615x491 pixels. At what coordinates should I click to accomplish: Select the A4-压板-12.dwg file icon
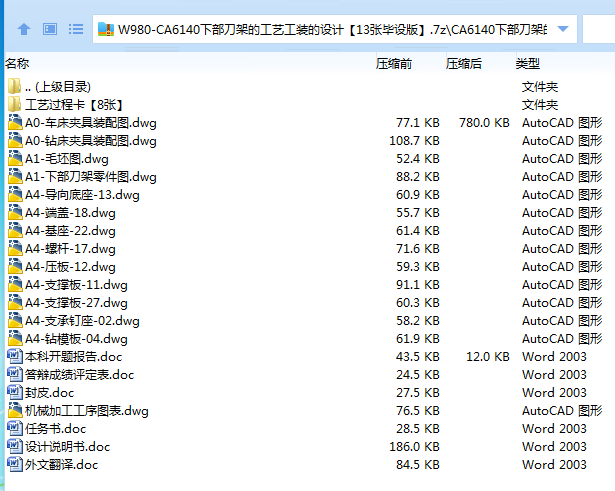click(x=15, y=267)
